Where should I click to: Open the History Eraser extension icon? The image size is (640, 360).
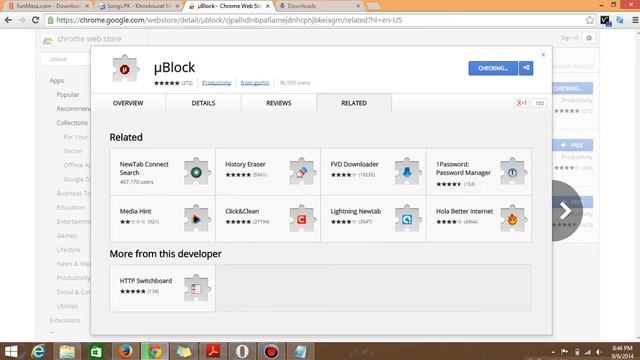302,171
